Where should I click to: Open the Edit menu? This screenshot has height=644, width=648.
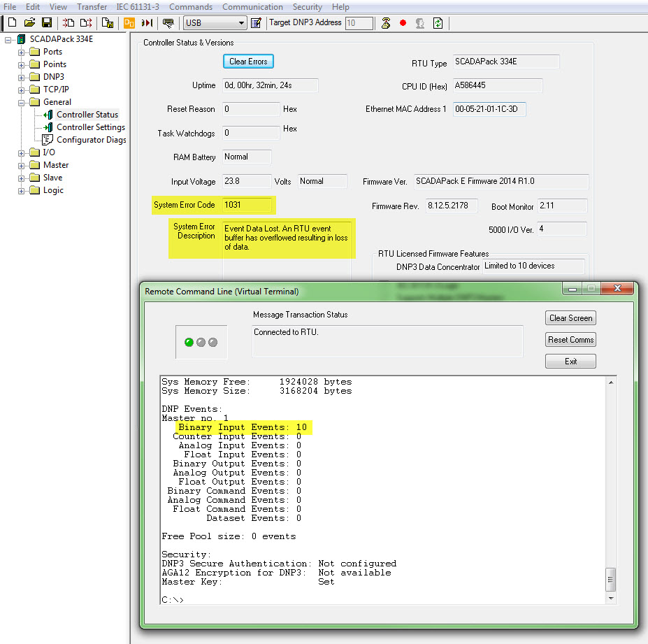tap(33, 7)
